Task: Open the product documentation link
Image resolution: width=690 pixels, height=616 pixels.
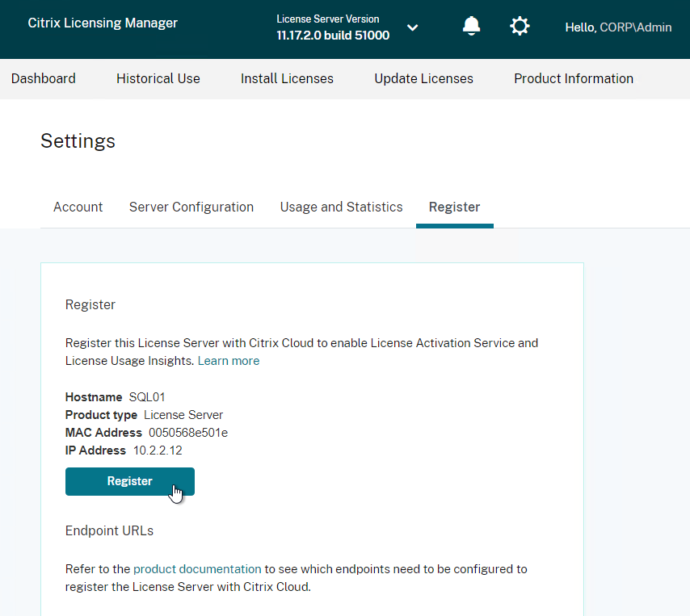Action: pos(197,569)
